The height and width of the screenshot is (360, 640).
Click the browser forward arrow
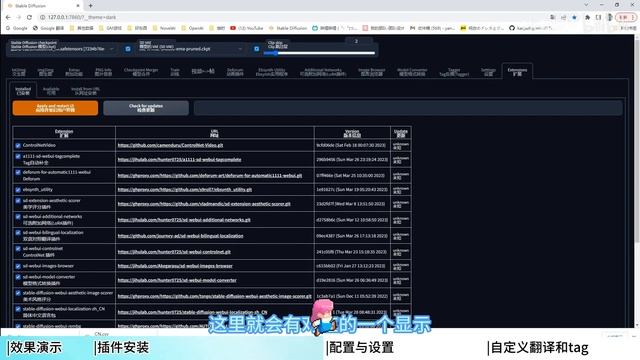(x=19, y=17)
